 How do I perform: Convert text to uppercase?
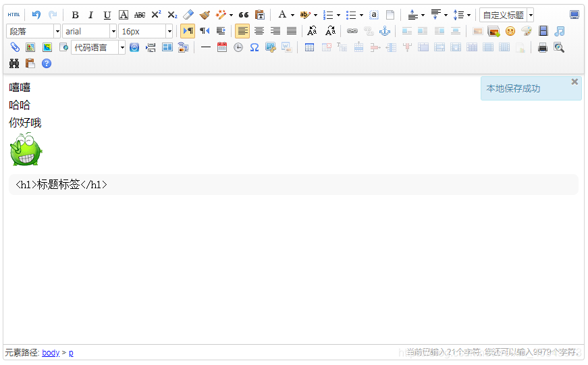pyautogui.click(x=312, y=31)
